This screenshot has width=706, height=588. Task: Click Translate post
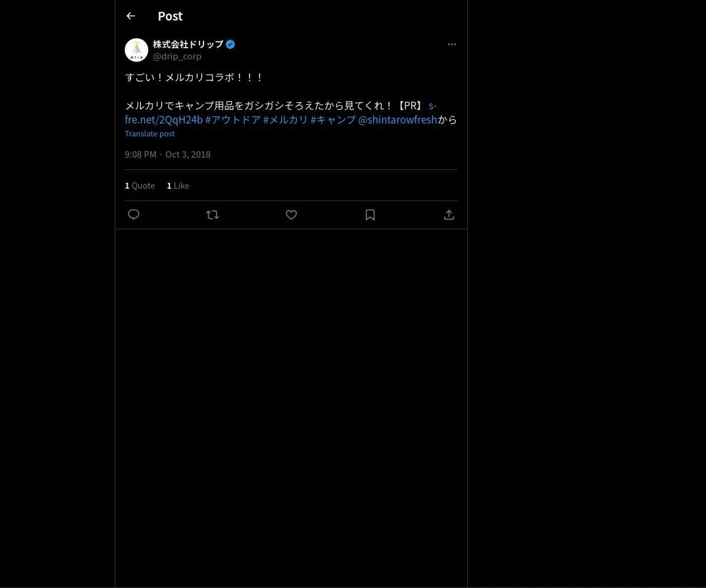pyautogui.click(x=149, y=133)
